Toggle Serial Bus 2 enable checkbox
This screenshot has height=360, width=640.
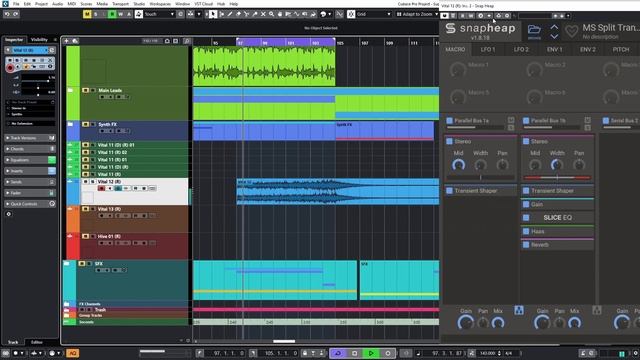click(x=606, y=120)
